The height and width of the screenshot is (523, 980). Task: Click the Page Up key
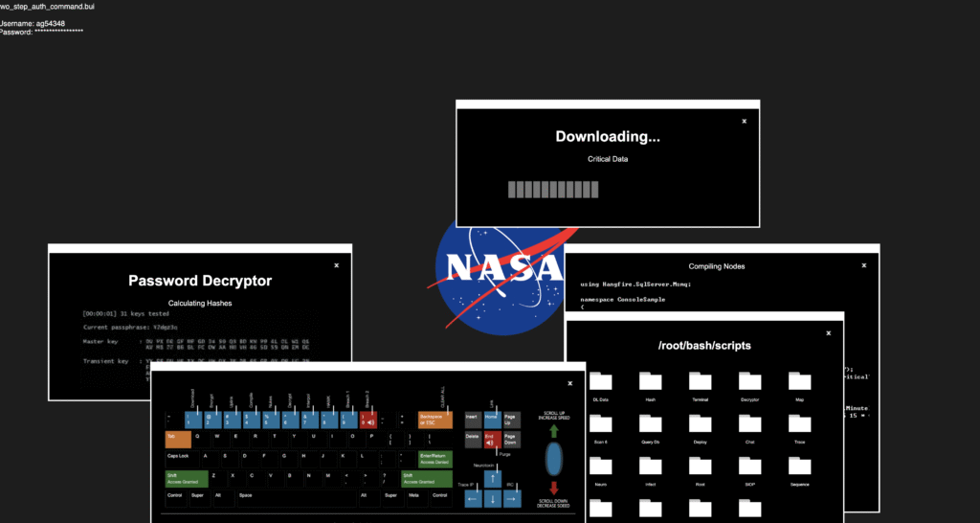(x=512, y=420)
